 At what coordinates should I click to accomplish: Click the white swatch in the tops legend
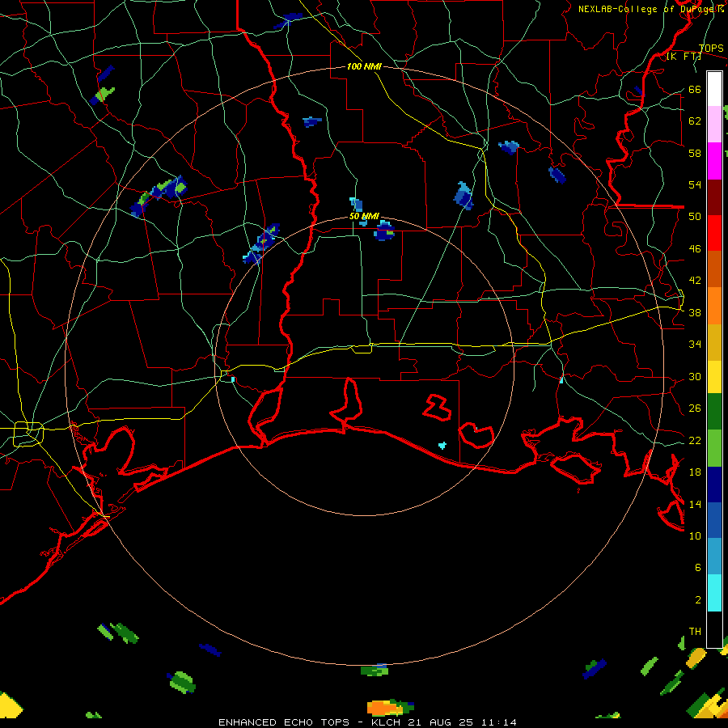point(714,89)
